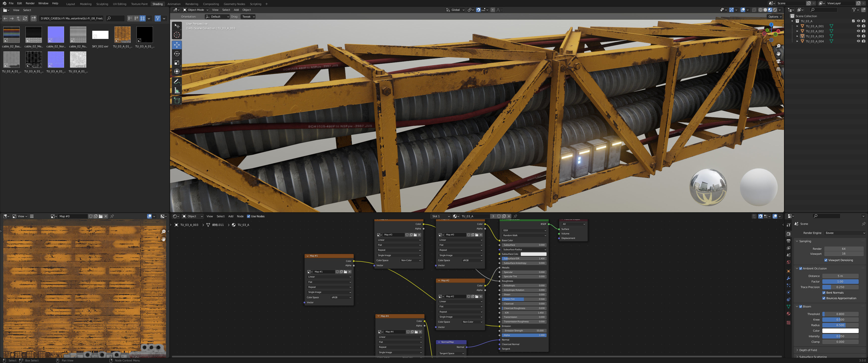Expand TU_03_A_002 in Outliner
Screen dimensions: 868x363
pos(797,31)
